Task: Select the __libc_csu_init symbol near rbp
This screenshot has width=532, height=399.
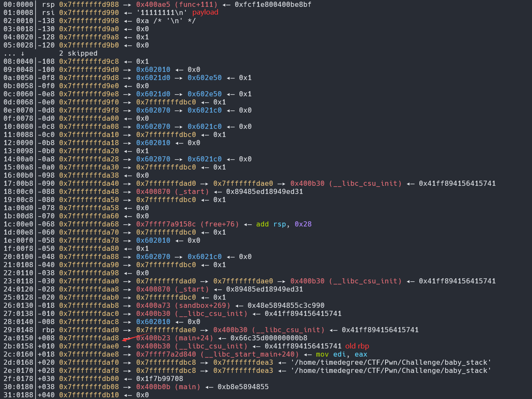Action: (x=287, y=330)
